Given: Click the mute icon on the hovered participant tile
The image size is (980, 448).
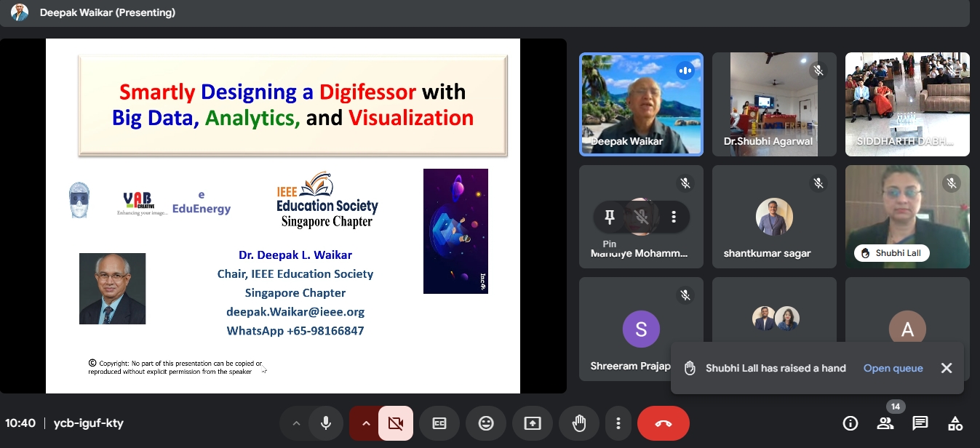Looking at the screenshot, I should [x=642, y=217].
